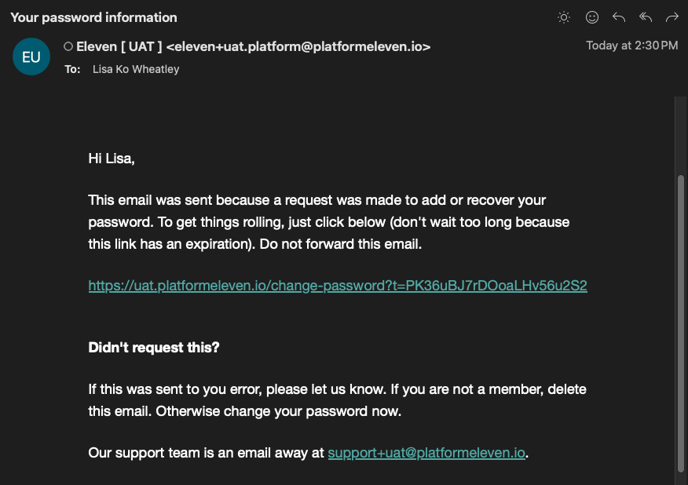The width and height of the screenshot is (688, 485).
Task: Click the status circle beside Eleven [ UAT ]
Action: point(68,46)
